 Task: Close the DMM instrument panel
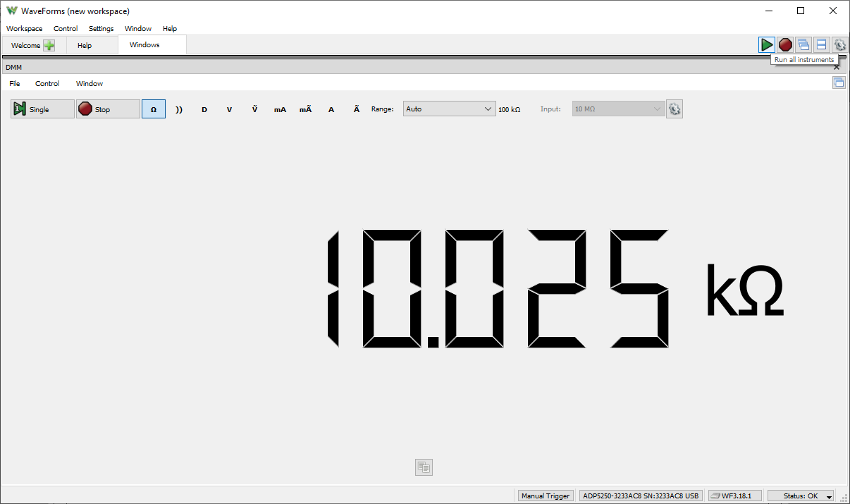pos(837,68)
